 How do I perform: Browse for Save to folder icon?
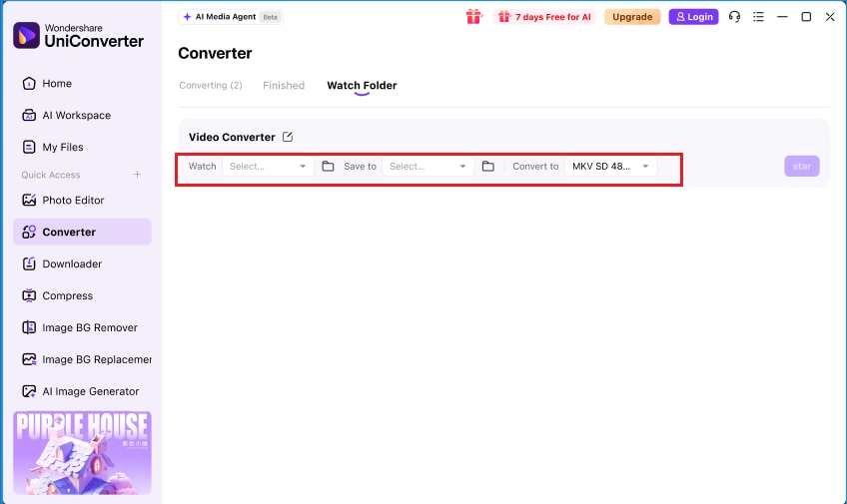coord(487,167)
